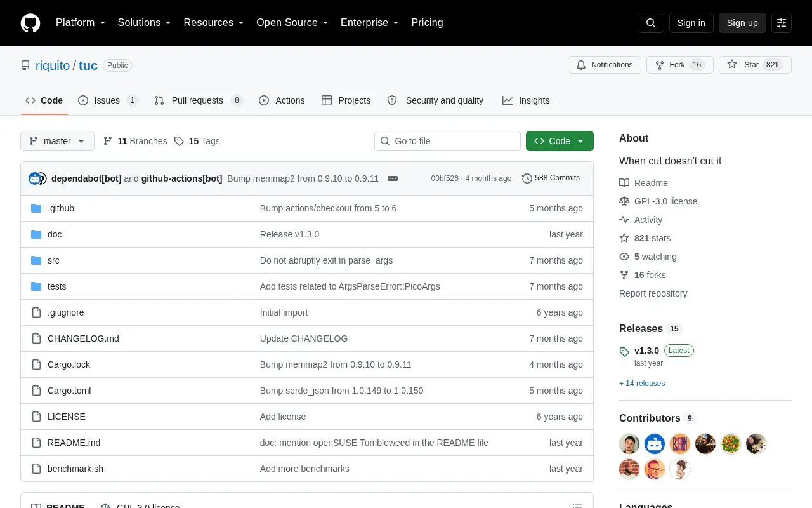
Task: Open the Pricing page link
Action: click(427, 23)
